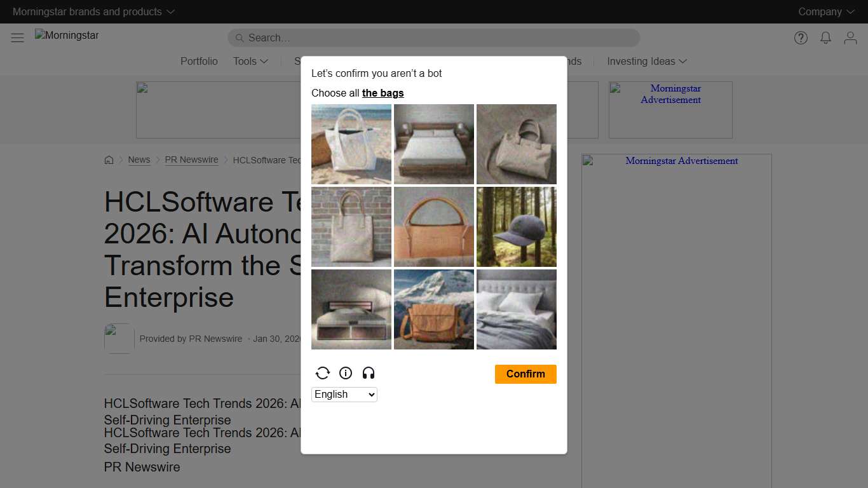Switch to the audio captcha challenge
This screenshot has height=488, width=868.
point(369,373)
